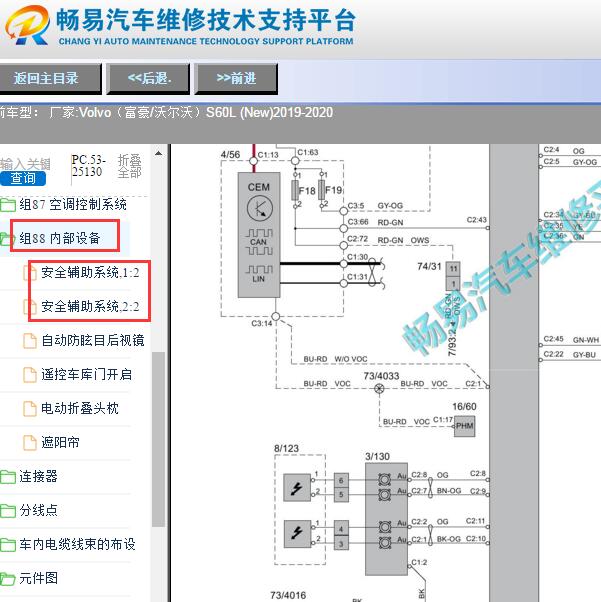This screenshot has height=602, width=601.
Task: Click page icon beside 自动防眩目后视镜
Action: click(x=30, y=341)
